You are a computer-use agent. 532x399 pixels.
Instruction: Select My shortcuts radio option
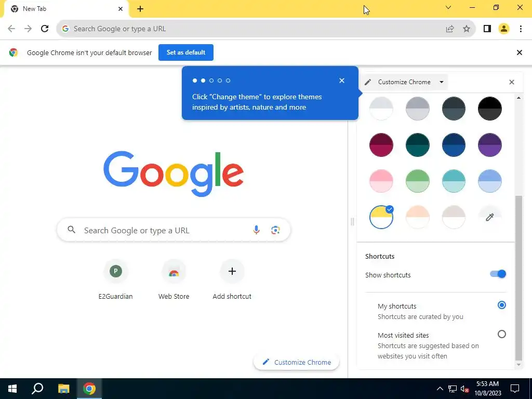point(501,305)
